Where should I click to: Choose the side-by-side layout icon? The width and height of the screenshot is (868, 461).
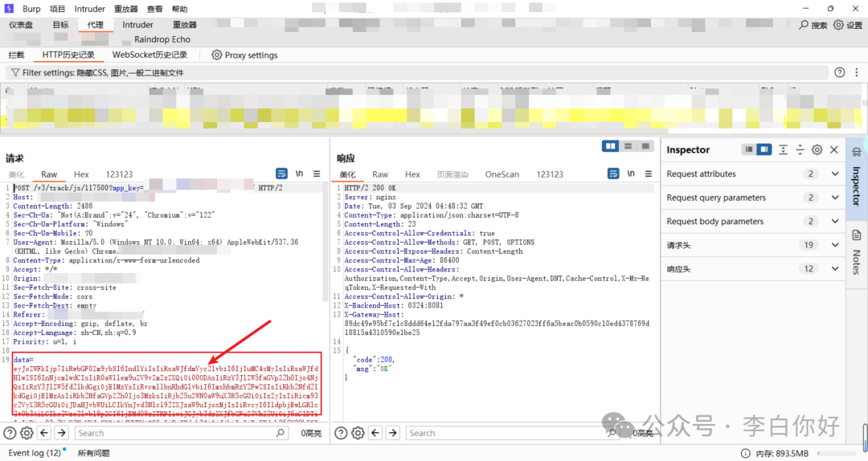pyautogui.click(x=611, y=146)
